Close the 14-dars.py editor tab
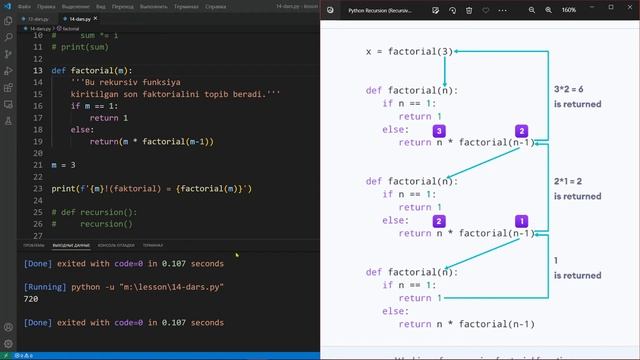Image resolution: width=640 pixels, height=360 pixels. [x=96, y=18]
